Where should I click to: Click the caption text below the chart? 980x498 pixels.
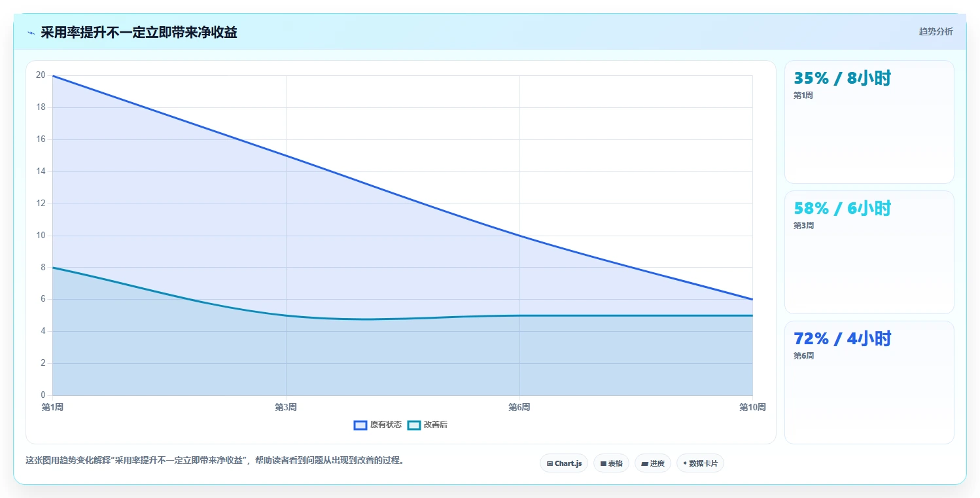[215, 460]
